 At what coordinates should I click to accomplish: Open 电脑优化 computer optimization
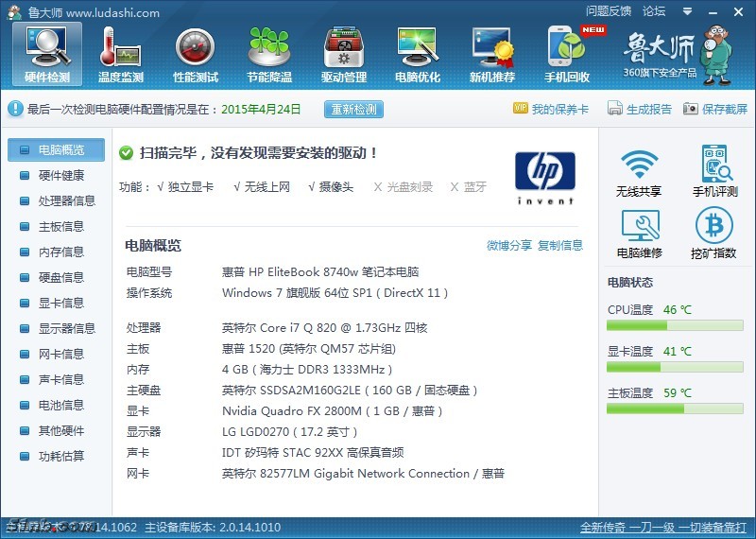click(418, 53)
